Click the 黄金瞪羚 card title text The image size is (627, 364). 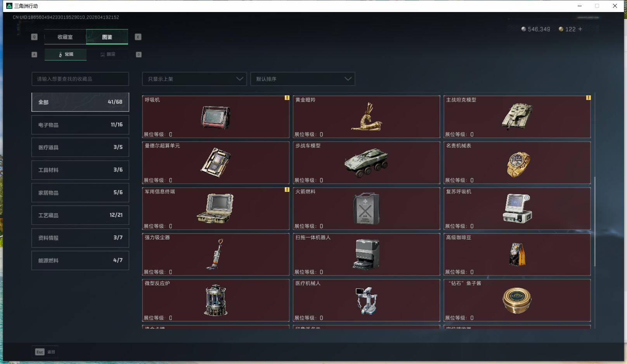pos(305,100)
